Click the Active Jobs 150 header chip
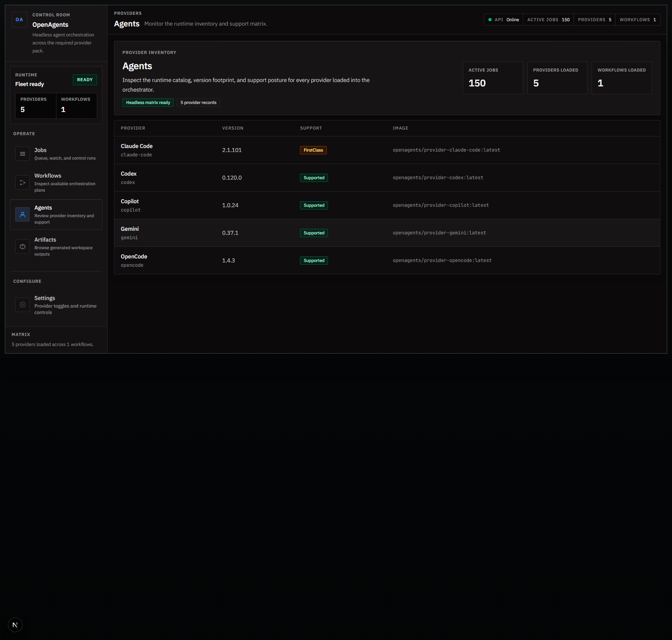672x640 pixels. 548,20
